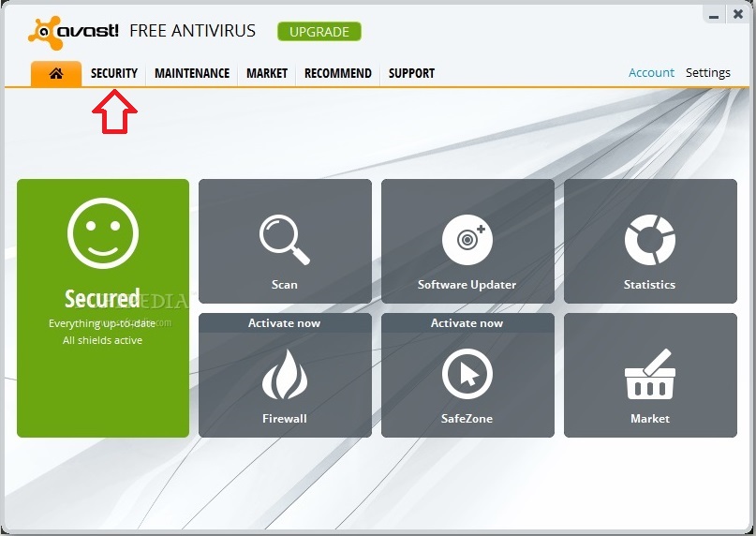Click the FREE ANTIVIRUS title text

(x=192, y=31)
